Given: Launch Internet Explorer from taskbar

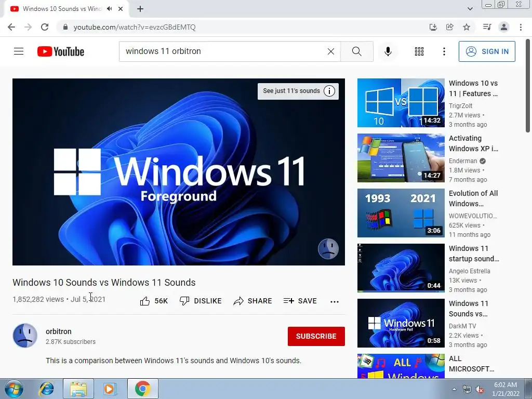Looking at the screenshot, I should 46,389.
